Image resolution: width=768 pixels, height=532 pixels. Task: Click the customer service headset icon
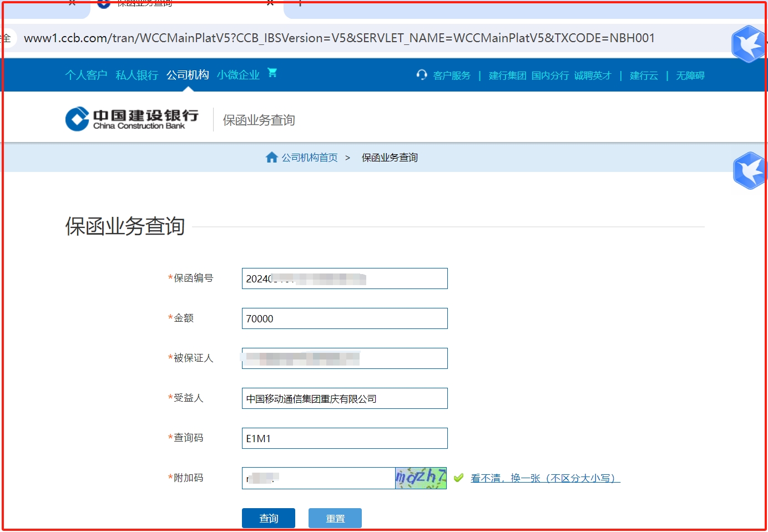coord(422,75)
